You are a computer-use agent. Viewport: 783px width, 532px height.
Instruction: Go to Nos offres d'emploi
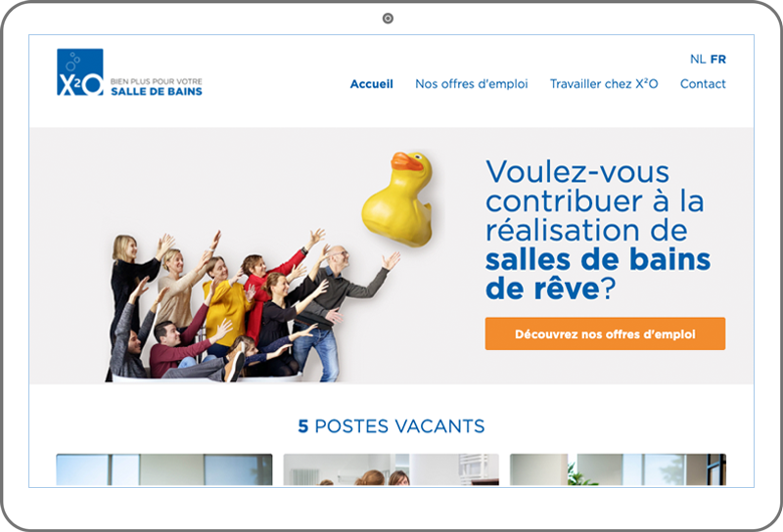click(472, 84)
